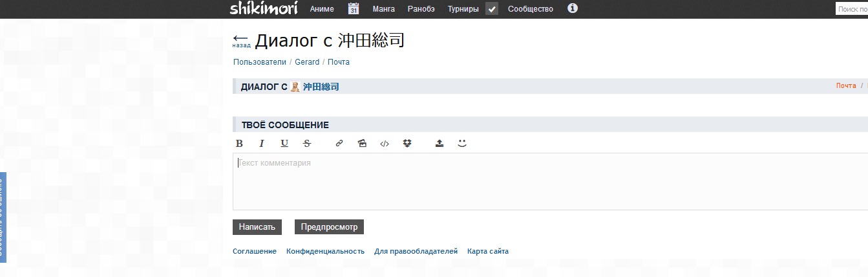Viewport: 868px width, 277px height.
Task: Go back using the назад arrow
Action: pyautogui.click(x=241, y=41)
